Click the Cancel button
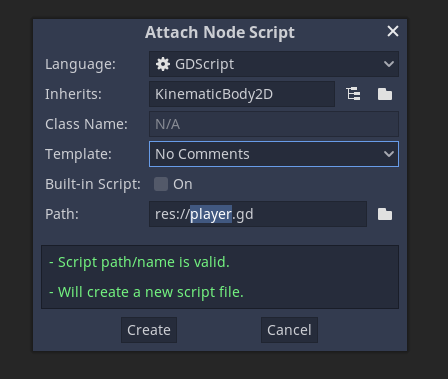 289,330
